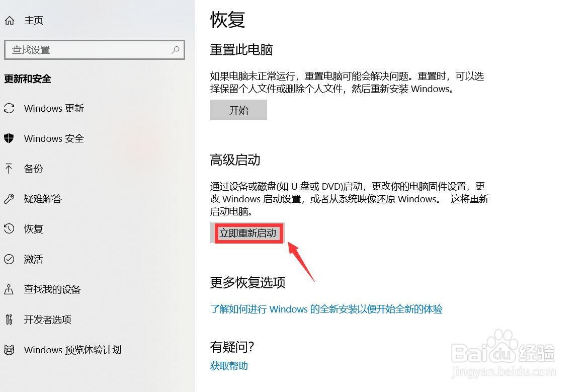The width and height of the screenshot is (588, 392).
Task: Click the home icon beside 主页
Action: [x=10, y=20]
